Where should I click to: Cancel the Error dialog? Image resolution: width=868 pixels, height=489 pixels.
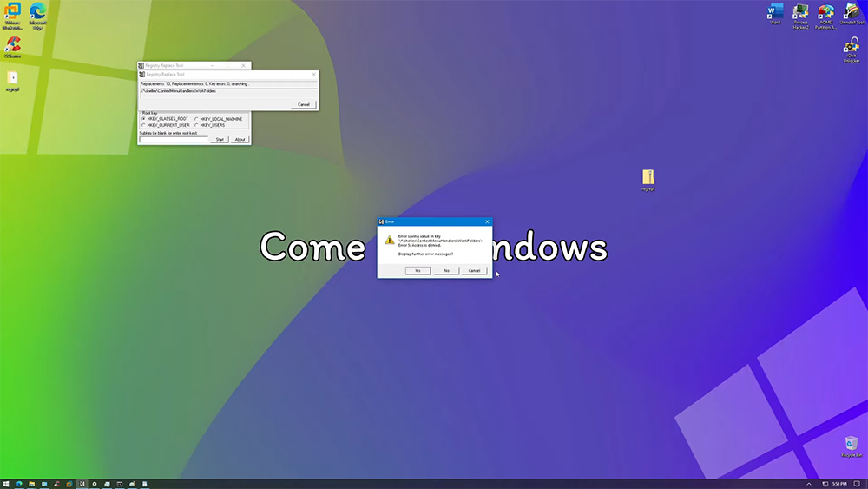474,271
